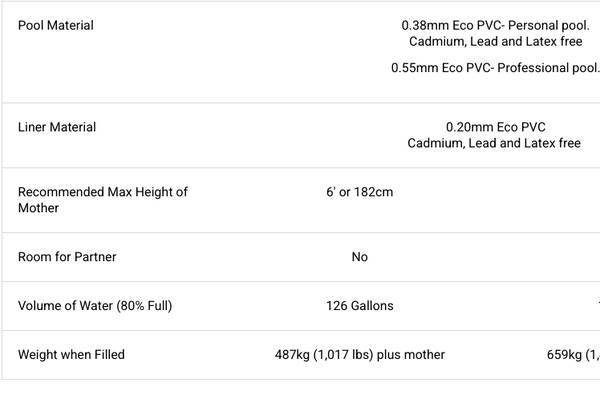Click the word Mother on the label's second line
Viewport: 600px width, 403px height.
pos(38,208)
